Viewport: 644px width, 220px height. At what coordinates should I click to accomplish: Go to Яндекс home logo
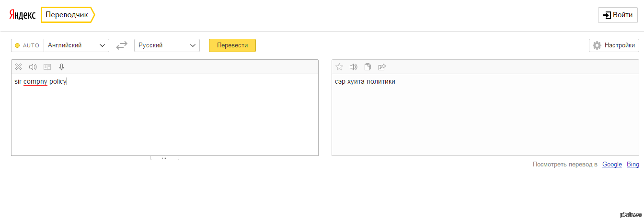pos(23,15)
